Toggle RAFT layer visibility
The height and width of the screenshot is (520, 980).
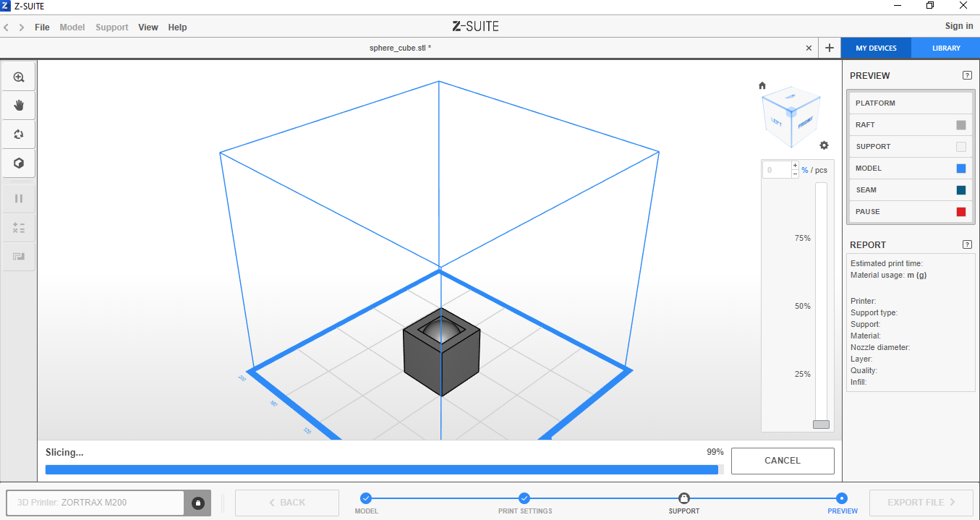click(x=911, y=125)
